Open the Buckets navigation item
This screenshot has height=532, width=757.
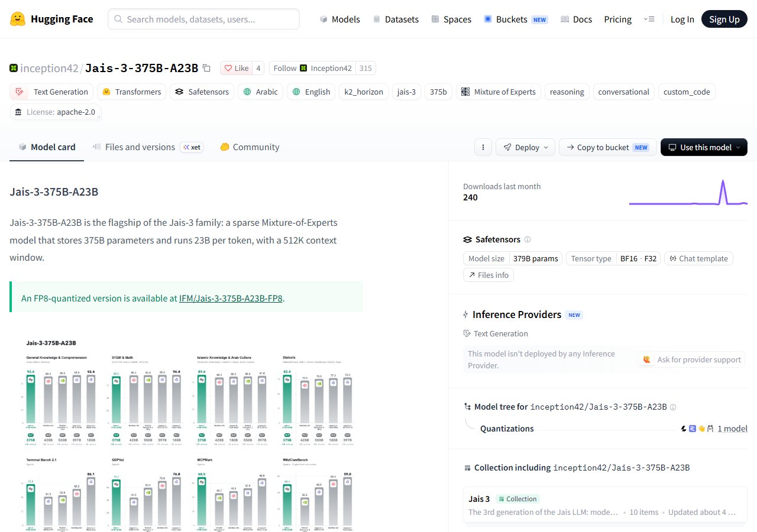click(x=516, y=19)
